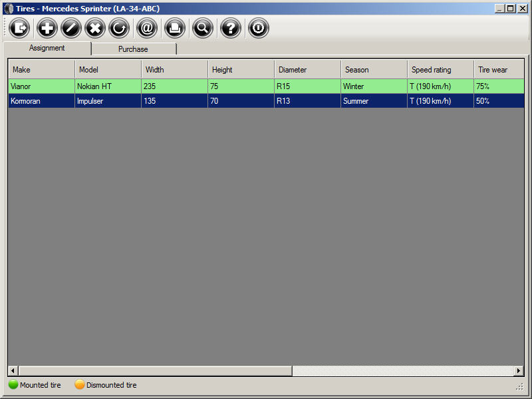Viewport: 532px width, 399px height.
Task: Add a new tire with plus icon
Action: pos(47,28)
